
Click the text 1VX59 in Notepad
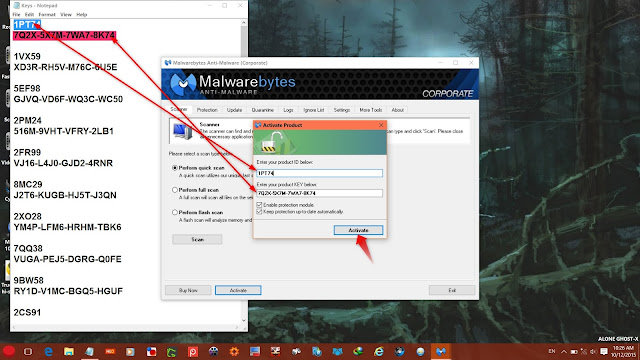tap(27, 56)
